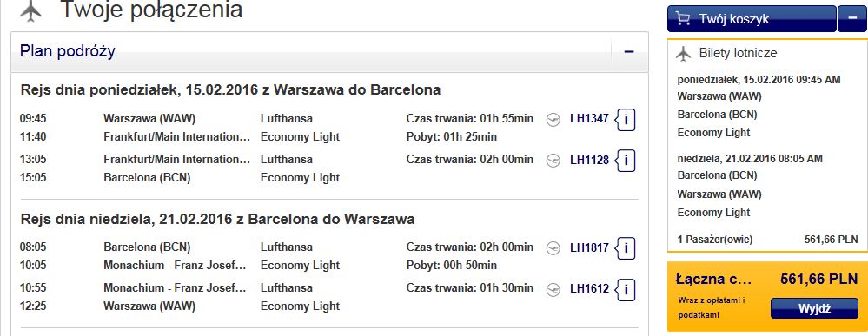Expand the Plan podróży header bar
Viewport: 868px width, 336px height.
[330, 52]
